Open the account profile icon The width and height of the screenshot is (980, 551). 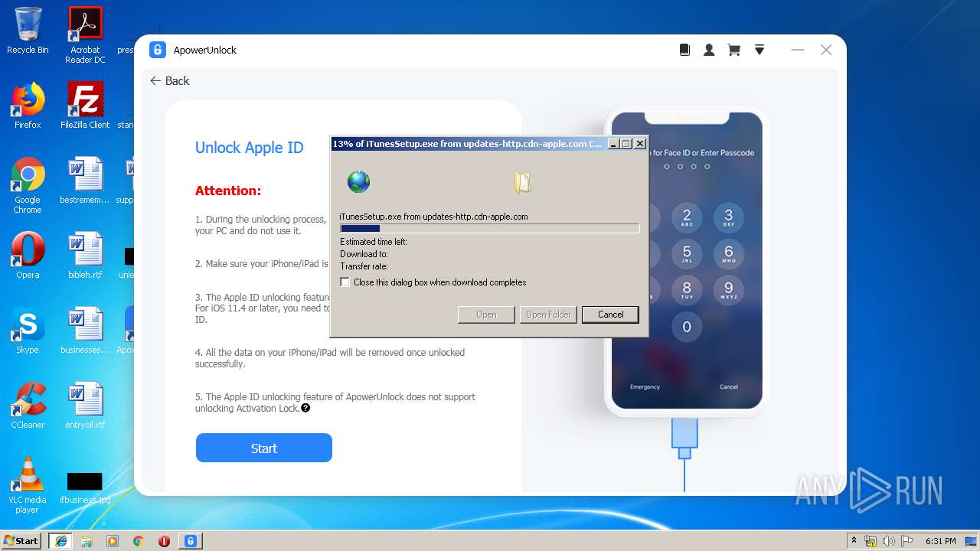(709, 50)
